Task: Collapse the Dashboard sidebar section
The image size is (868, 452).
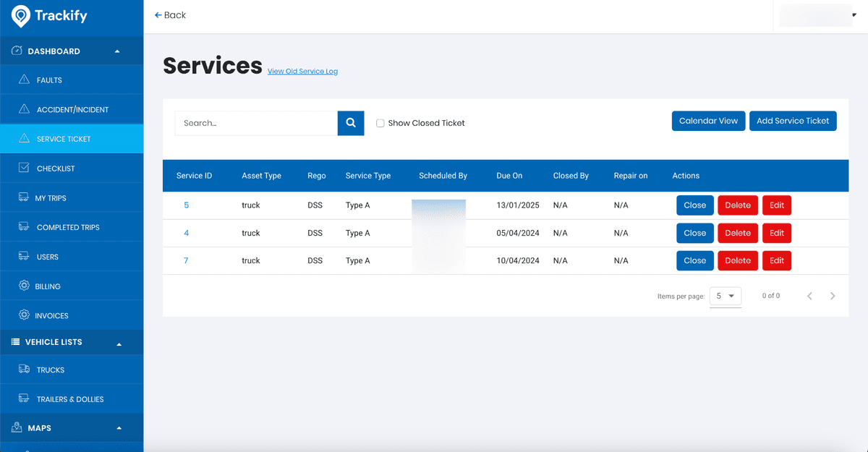Action: (117, 51)
